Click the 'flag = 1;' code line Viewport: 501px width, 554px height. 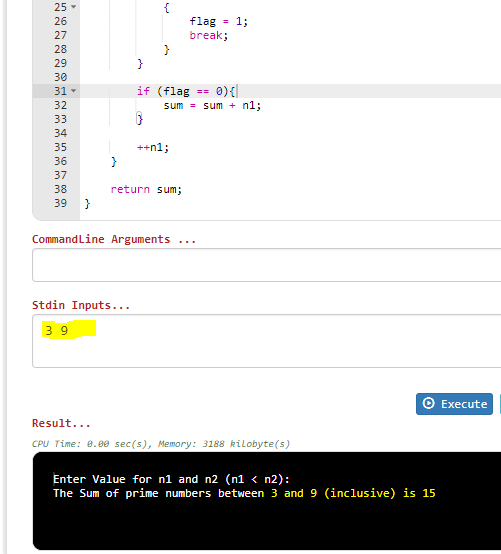point(218,21)
